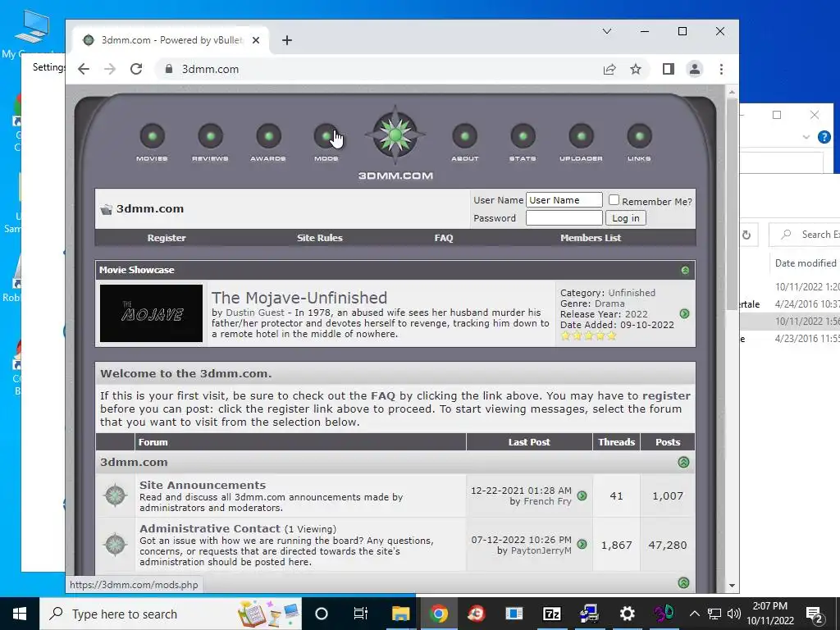Sort by Date modified column in Explorer
840x630 pixels.
click(x=806, y=263)
